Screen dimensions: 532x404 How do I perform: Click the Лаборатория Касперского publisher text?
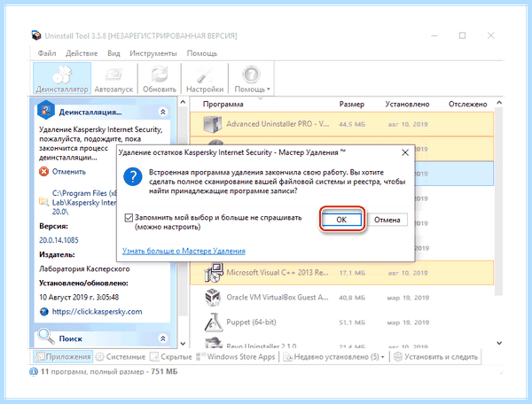coord(84,268)
